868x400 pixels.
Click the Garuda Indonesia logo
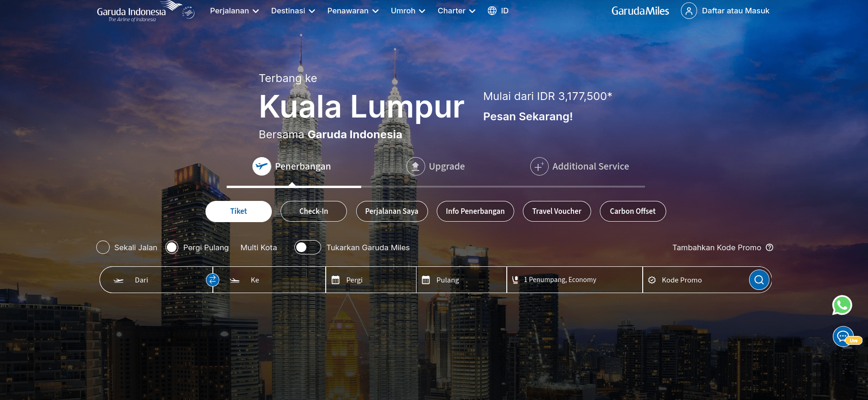(145, 12)
